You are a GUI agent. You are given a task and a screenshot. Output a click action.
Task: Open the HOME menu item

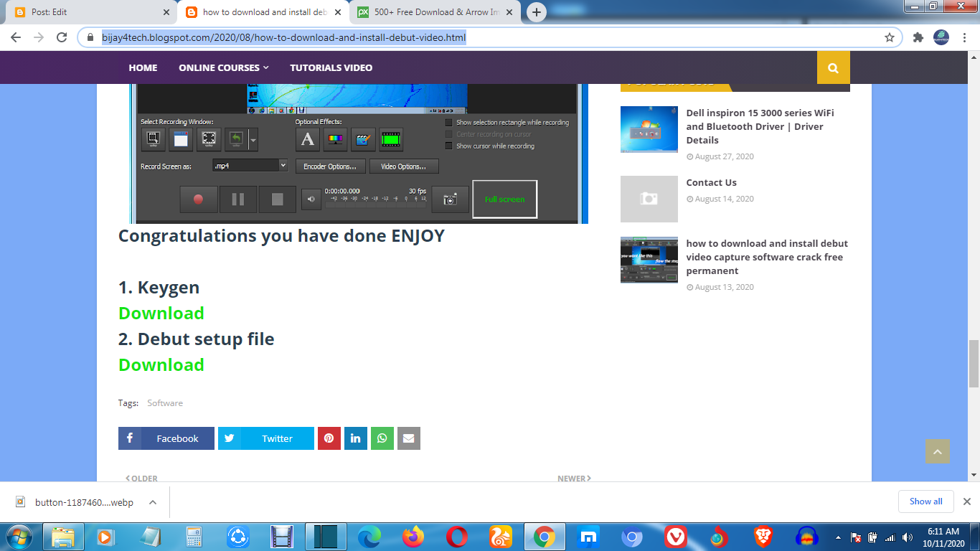click(143, 67)
